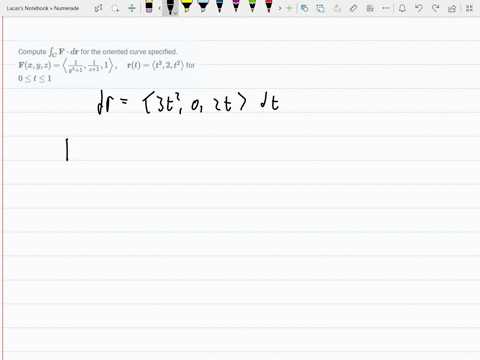Select the black pen

pyautogui.click(x=170, y=7)
